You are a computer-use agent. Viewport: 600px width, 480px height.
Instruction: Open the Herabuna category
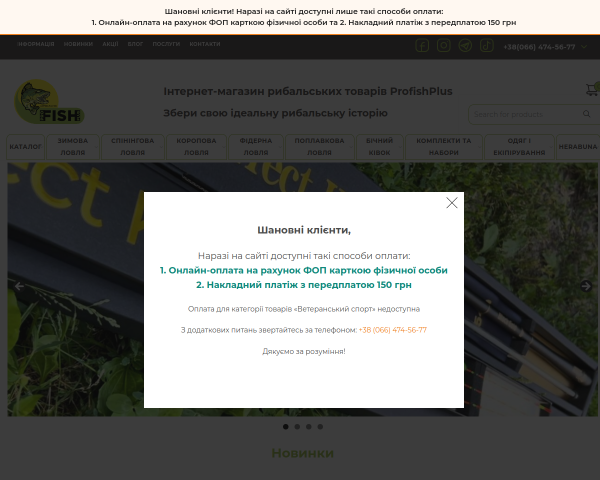[578, 147]
